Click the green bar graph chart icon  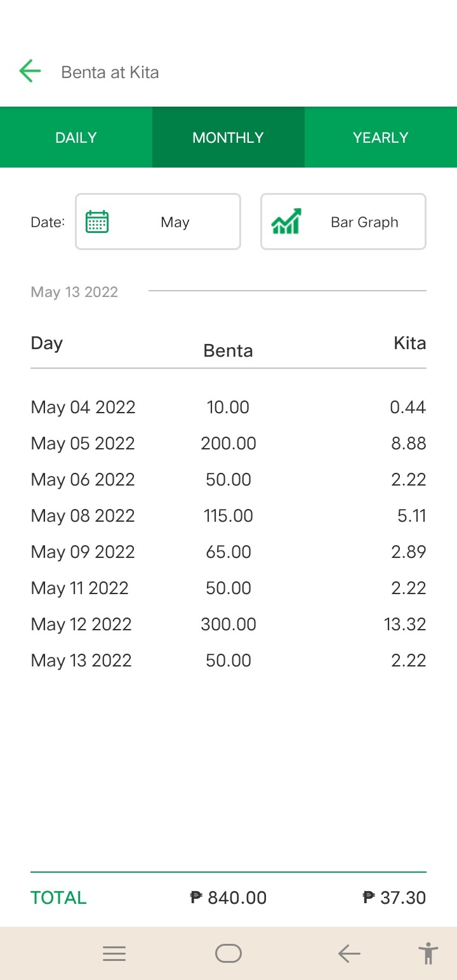click(x=286, y=222)
